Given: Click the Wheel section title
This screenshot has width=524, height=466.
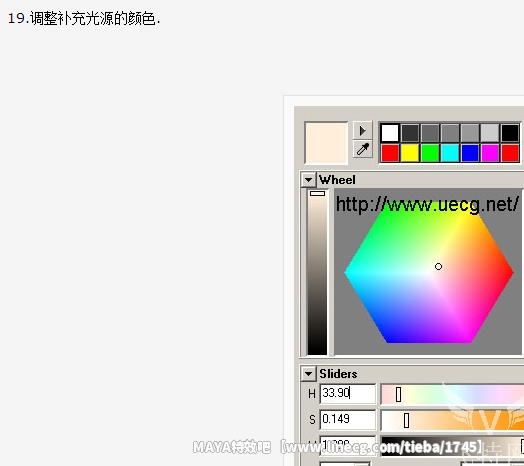Looking at the screenshot, I should (x=337, y=180).
